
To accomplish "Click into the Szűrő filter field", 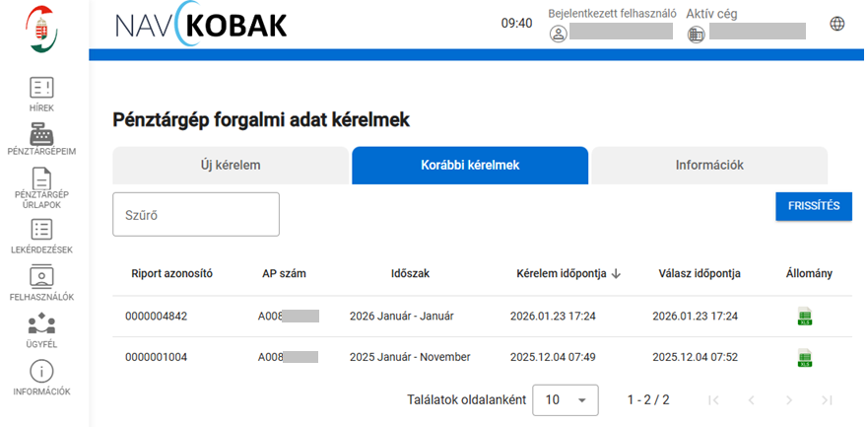I will pyautogui.click(x=196, y=214).
